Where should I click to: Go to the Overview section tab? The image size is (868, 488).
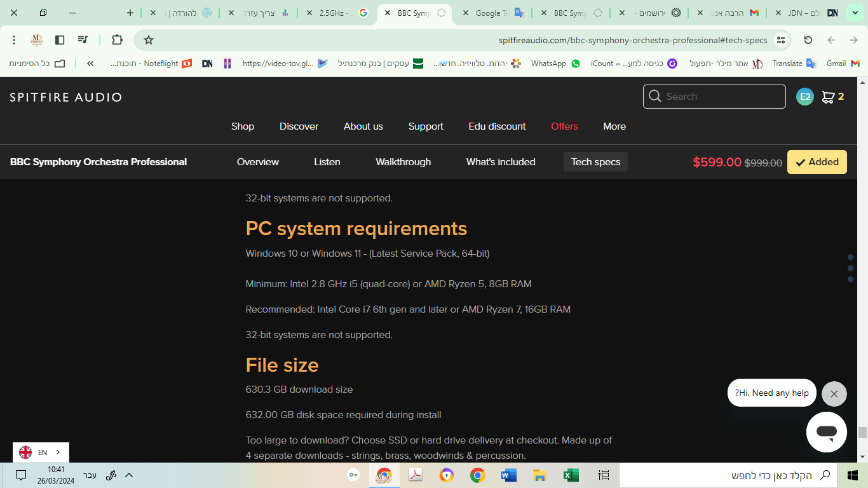click(x=257, y=162)
